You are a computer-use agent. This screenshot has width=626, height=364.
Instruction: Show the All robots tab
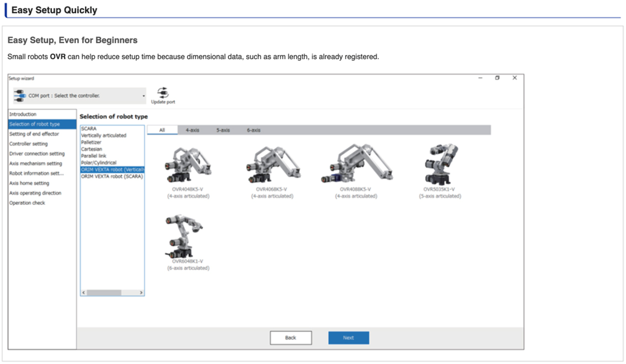pos(162,130)
